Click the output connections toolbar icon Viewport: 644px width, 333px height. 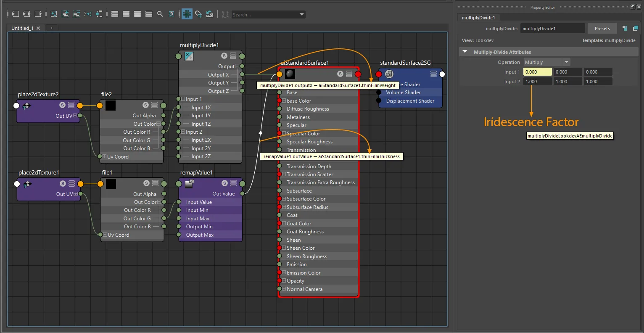tap(38, 14)
